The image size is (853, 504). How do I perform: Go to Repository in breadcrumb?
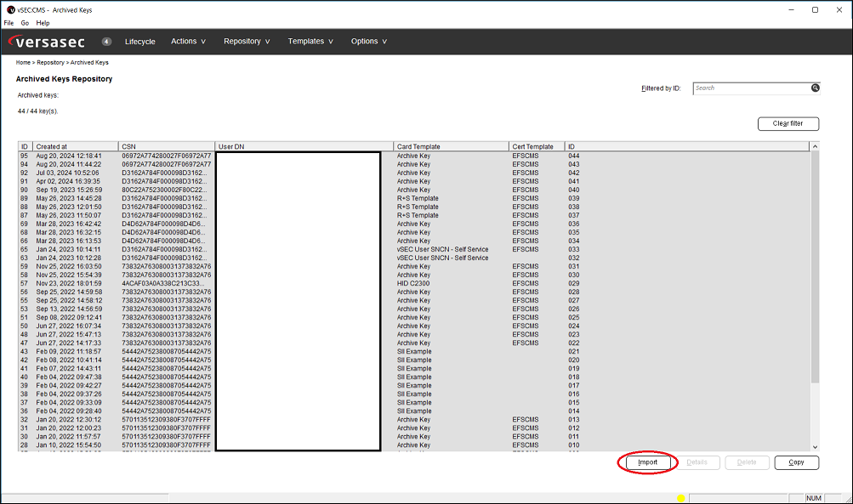50,63
